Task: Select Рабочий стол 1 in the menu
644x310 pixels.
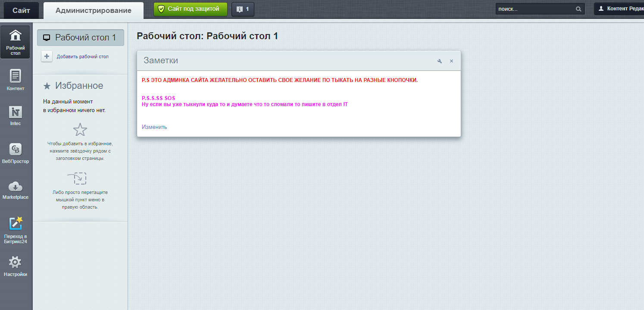Action: (x=81, y=38)
